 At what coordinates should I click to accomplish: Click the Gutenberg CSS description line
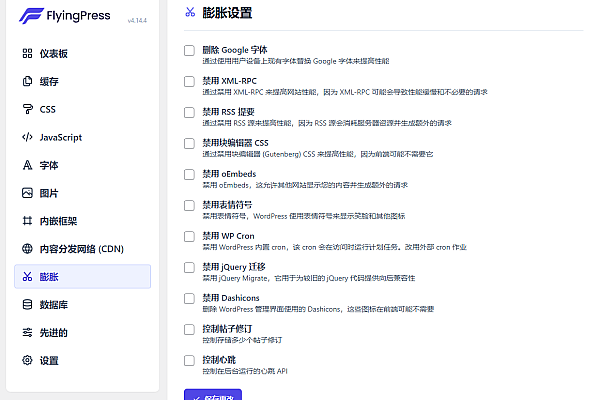[318, 154]
